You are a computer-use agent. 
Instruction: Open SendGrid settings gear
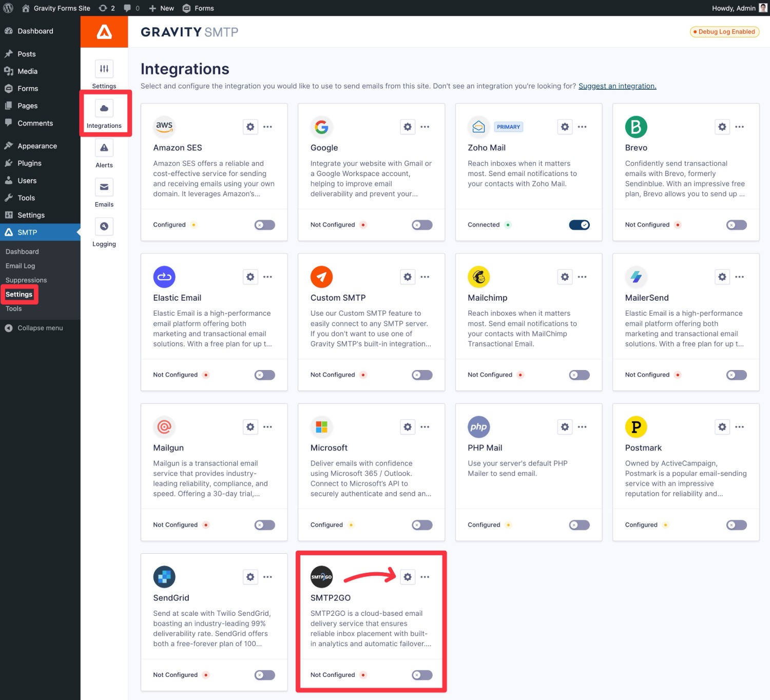(x=250, y=577)
